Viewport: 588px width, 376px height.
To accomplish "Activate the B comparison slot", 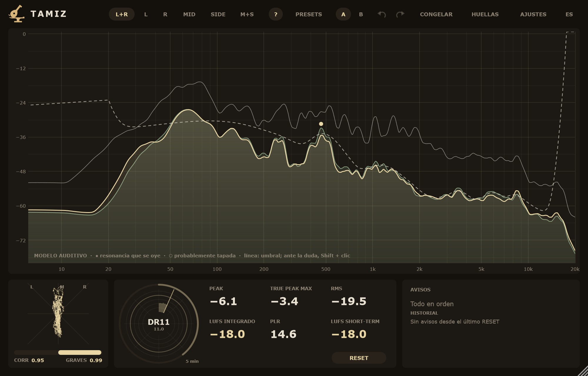I will point(361,14).
